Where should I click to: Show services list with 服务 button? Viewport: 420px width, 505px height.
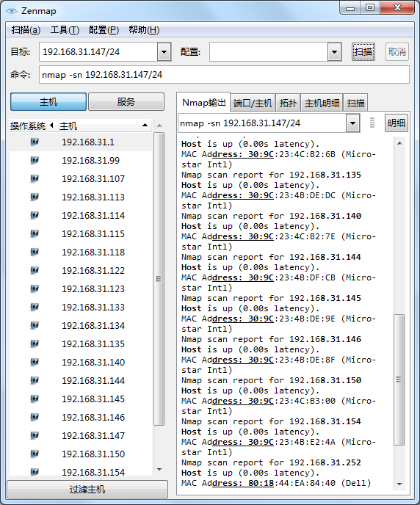tap(126, 102)
